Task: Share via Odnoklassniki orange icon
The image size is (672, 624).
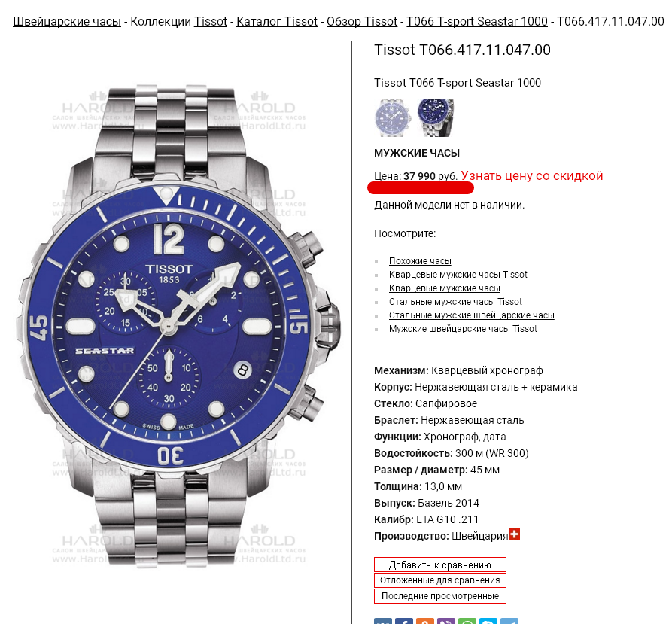Action: coord(424,622)
